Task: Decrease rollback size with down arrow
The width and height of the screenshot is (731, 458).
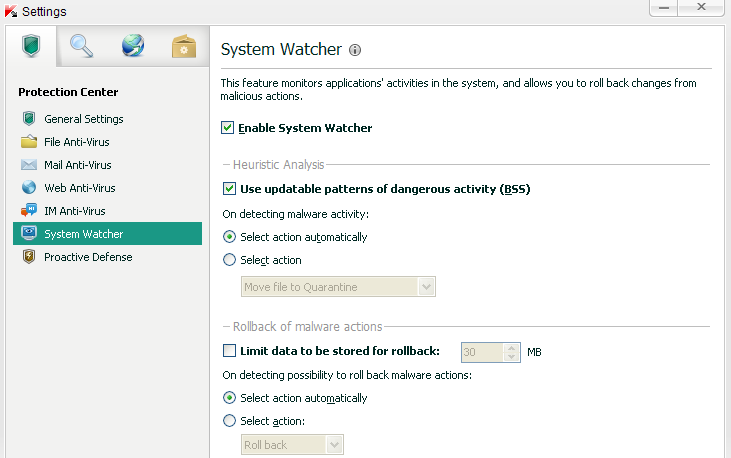Action: coord(511,357)
